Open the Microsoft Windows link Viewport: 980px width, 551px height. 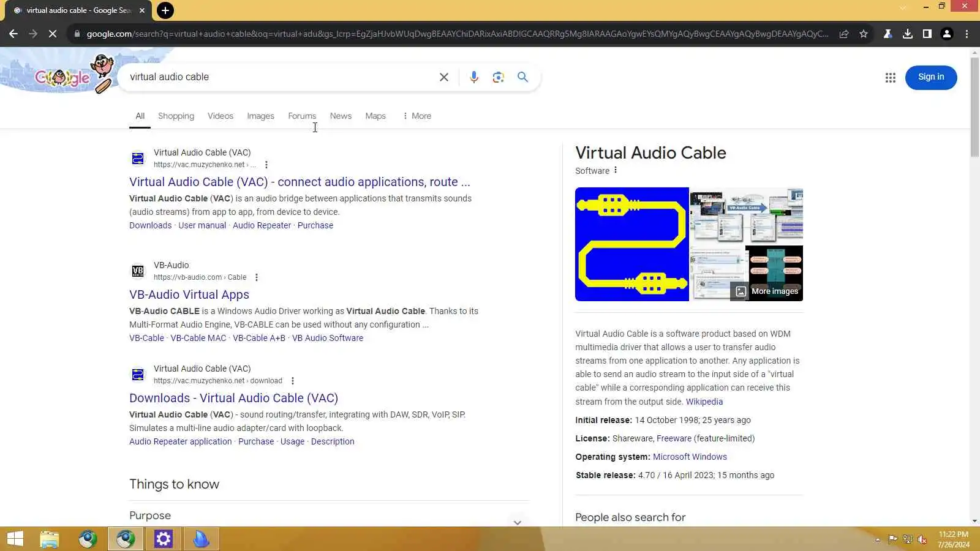tap(690, 457)
